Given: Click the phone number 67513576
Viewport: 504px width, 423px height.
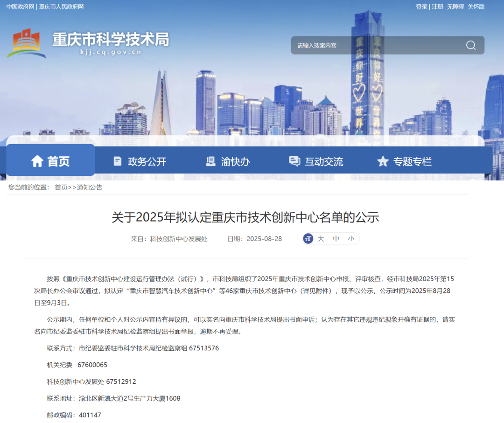Looking at the screenshot, I should coord(204,348).
